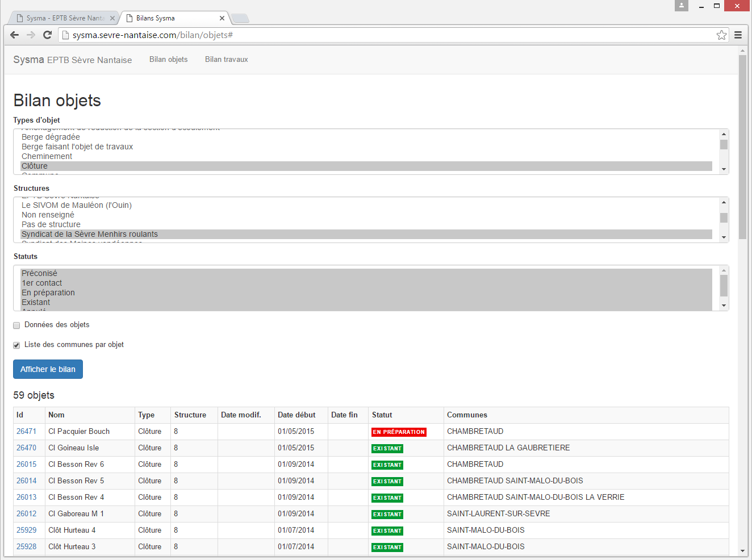Select En préparation status option
The image size is (752, 560).
click(x=366, y=292)
